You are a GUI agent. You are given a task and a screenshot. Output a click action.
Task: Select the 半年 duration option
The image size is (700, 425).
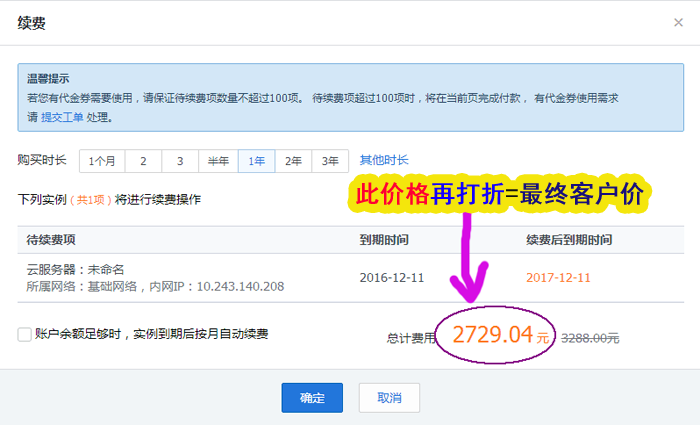[217, 160]
